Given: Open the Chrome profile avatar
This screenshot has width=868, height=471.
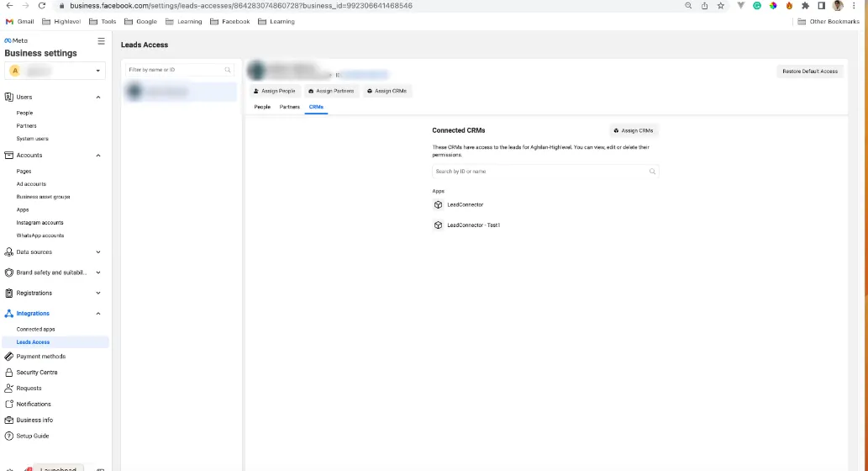Looking at the screenshot, I should coord(838,6).
